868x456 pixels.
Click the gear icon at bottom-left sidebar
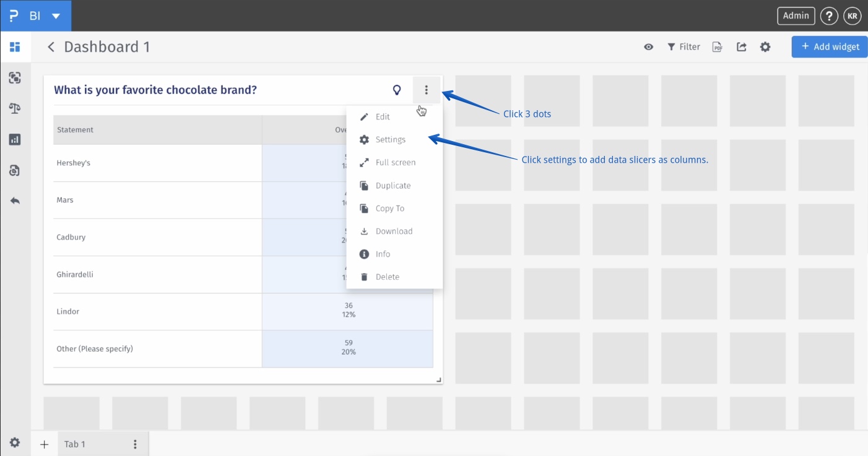coord(15,442)
